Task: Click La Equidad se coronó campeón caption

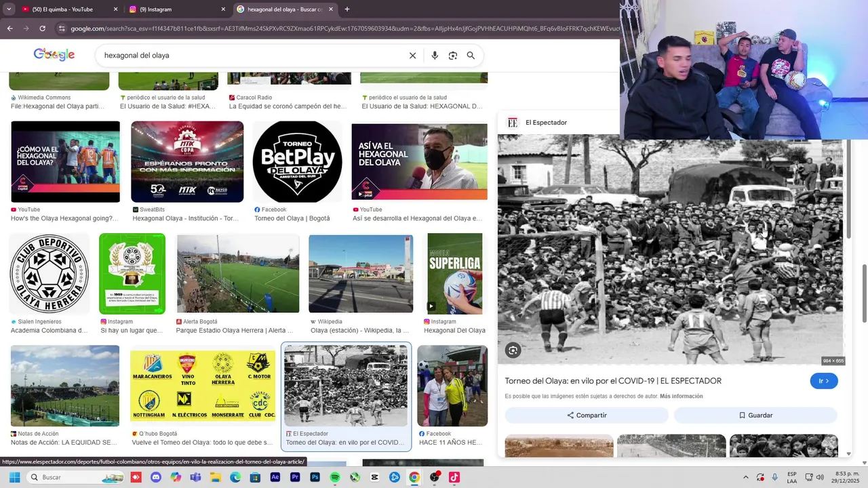Action: pos(288,106)
